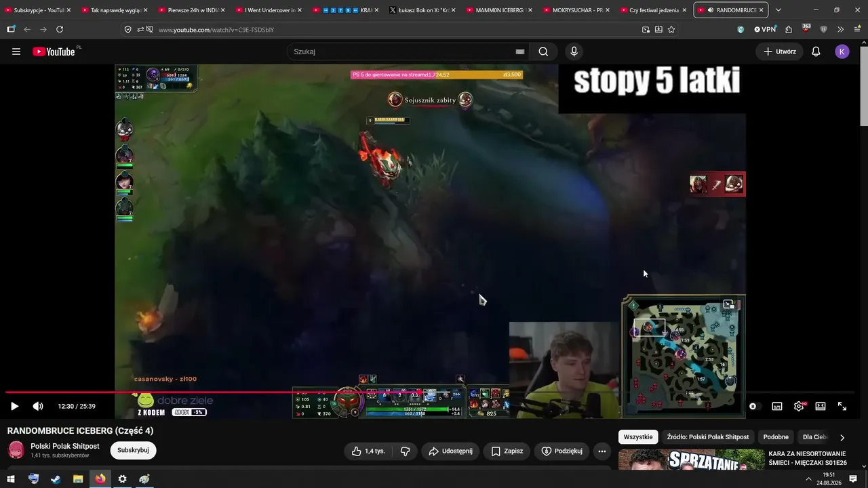Go back with the browser back arrow
This screenshot has height=488, width=868.
click(x=27, y=30)
